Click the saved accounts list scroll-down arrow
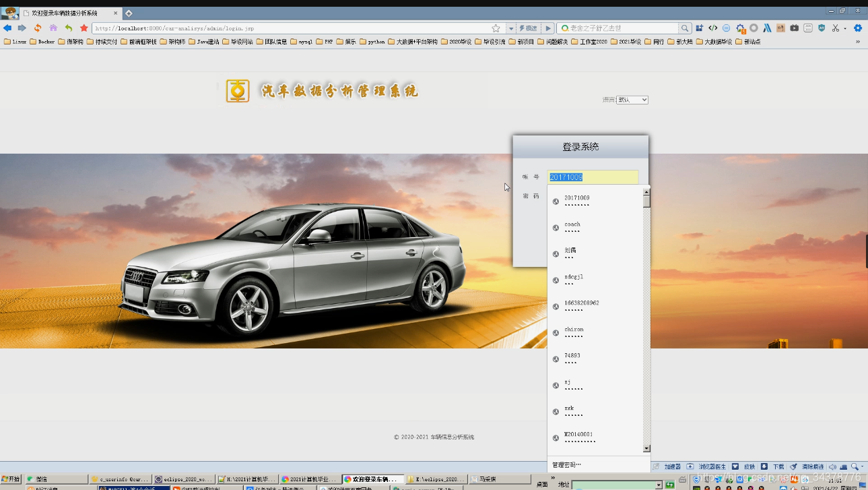The width and height of the screenshot is (868, 490). [x=646, y=448]
